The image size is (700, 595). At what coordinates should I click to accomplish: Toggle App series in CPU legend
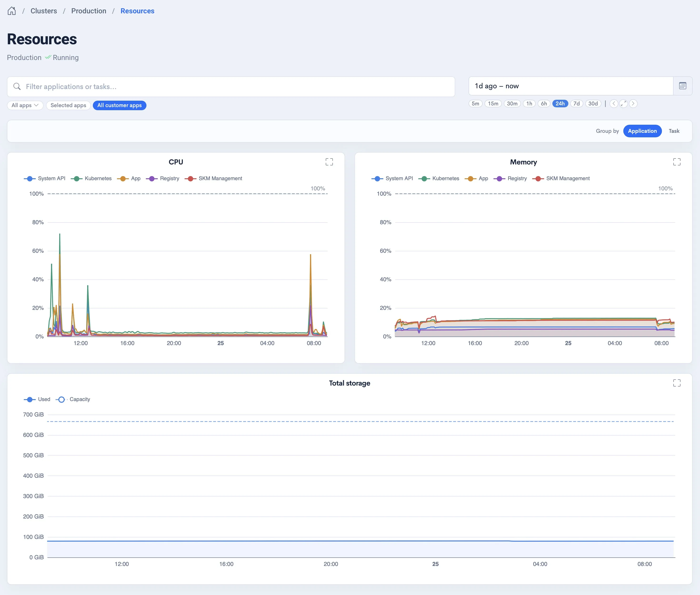(129, 178)
